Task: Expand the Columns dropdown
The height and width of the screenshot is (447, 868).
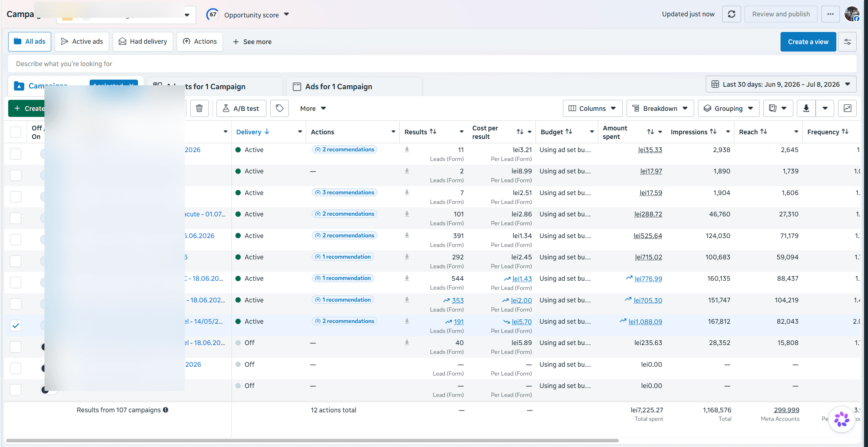Action: pyautogui.click(x=592, y=108)
